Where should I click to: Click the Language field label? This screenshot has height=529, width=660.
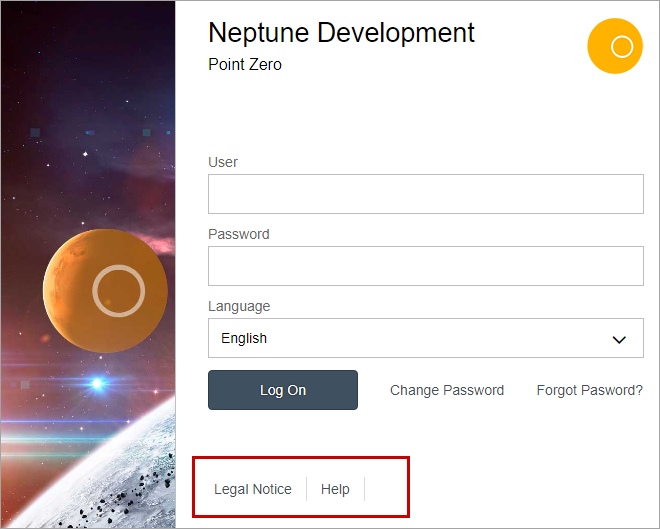(239, 306)
